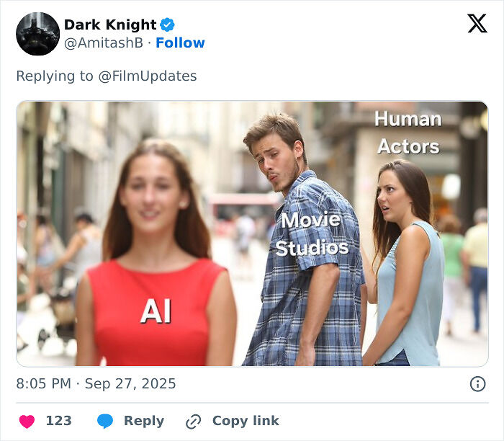This screenshot has width=504, height=441.
Task: Click the Reply text button
Action: click(143, 421)
